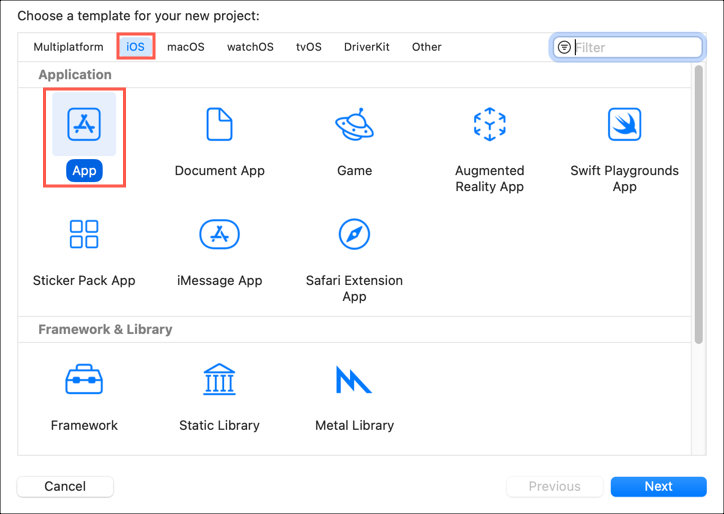Open the watchOS platform tab

point(250,47)
